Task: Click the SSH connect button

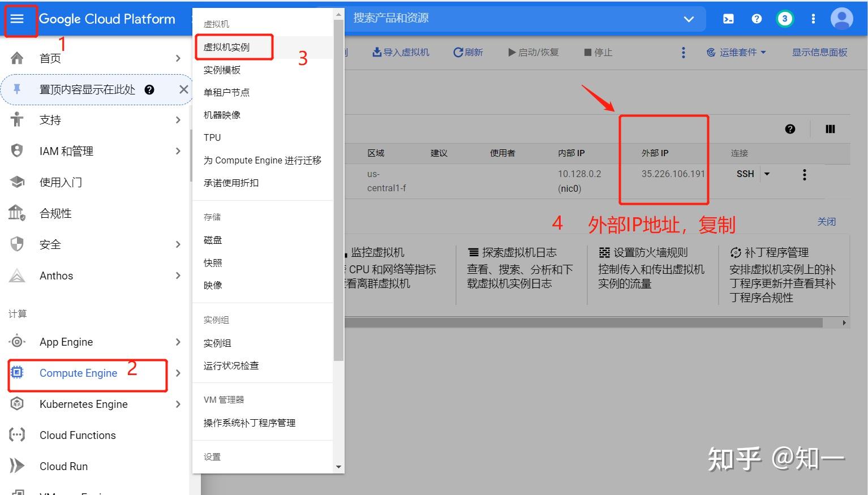Action: coord(745,174)
